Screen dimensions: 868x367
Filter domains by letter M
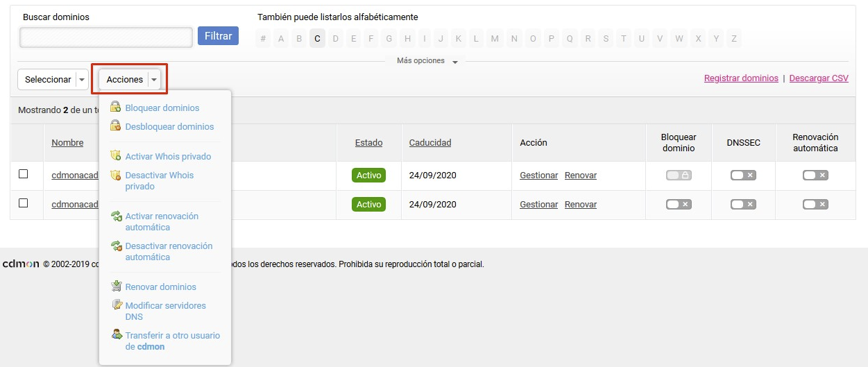(x=495, y=39)
